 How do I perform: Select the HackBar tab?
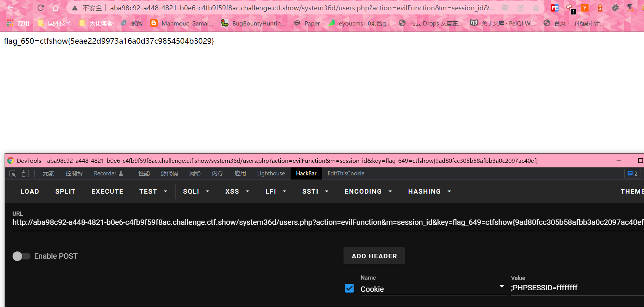coord(306,173)
